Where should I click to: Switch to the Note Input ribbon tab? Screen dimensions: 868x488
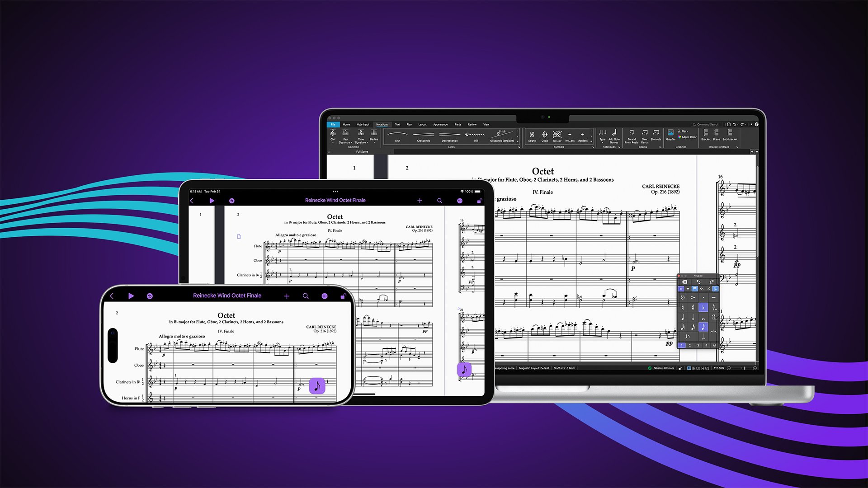point(363,124)
